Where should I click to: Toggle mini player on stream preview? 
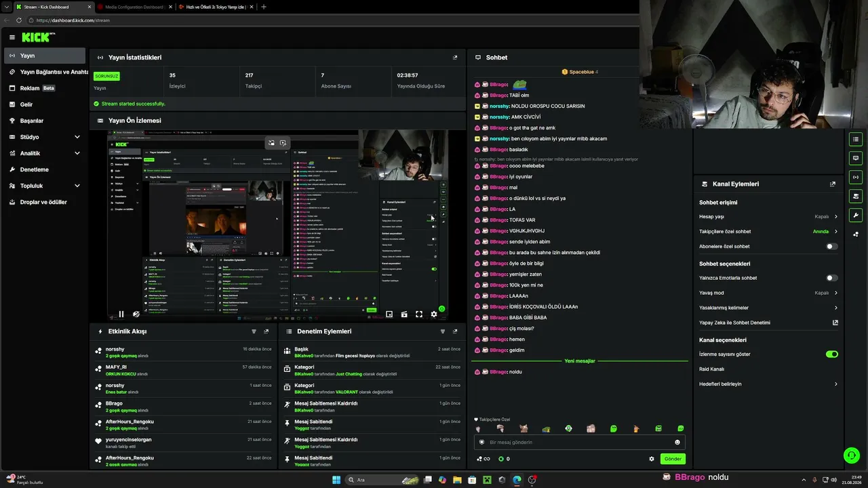(389, 314)
